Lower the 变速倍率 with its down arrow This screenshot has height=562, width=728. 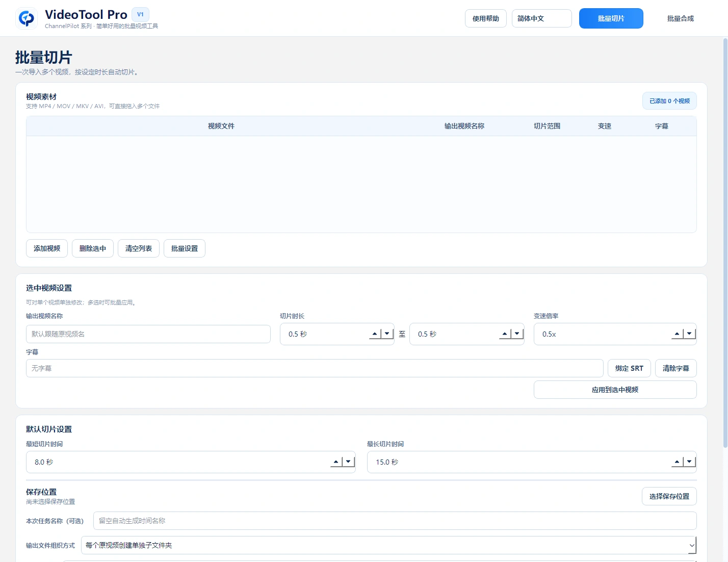click(x=690, y=334)
